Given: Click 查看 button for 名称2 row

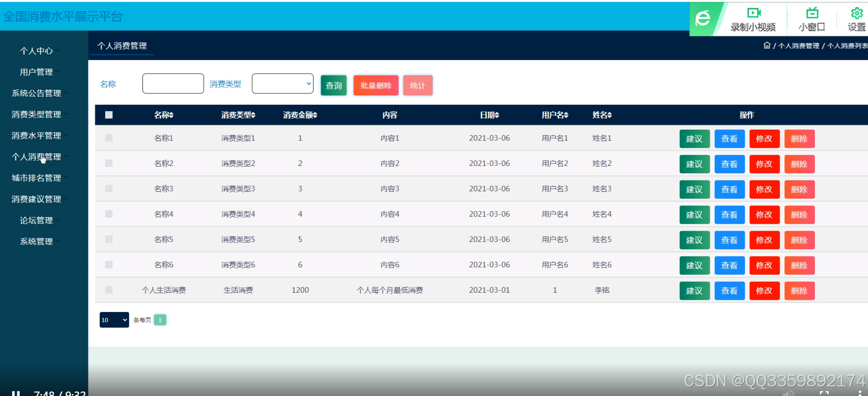Looking at the screenshot, I should coord(729,164).
